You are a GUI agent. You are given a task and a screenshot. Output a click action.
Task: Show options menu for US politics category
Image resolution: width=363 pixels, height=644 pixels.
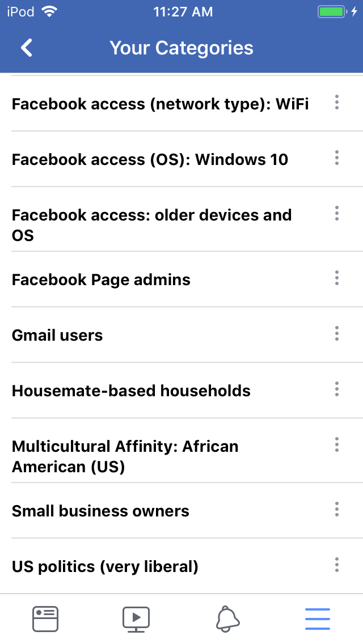(x=337, y=565)
